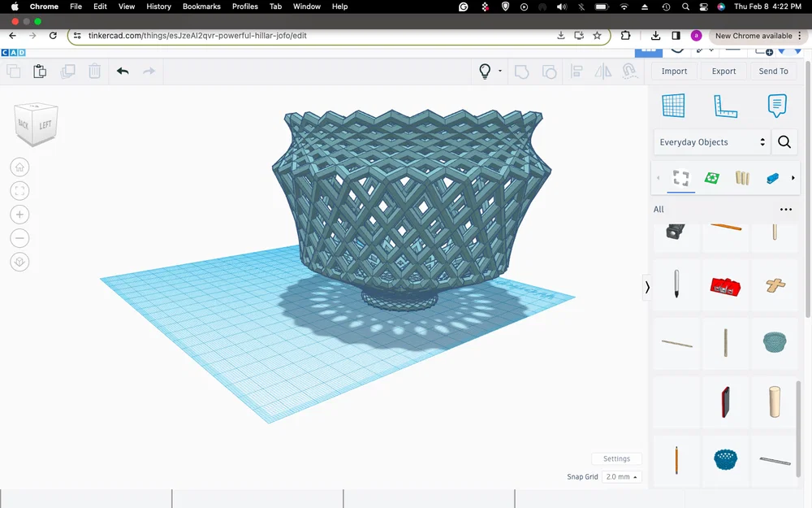The width and height of the screenshot is (812, 508).
Task: Click the Undo arrow icon
Action: point(123,72)
